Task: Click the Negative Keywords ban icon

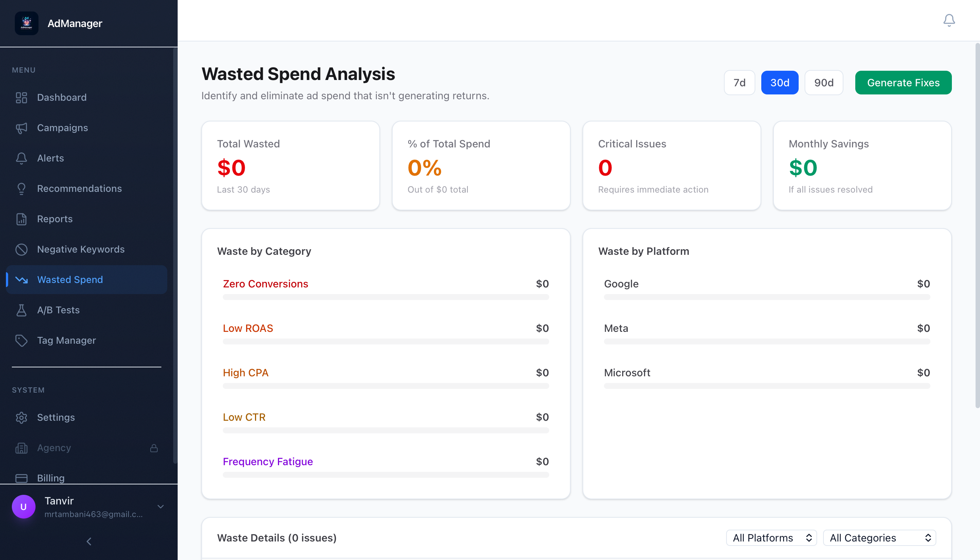Action: 21,249
